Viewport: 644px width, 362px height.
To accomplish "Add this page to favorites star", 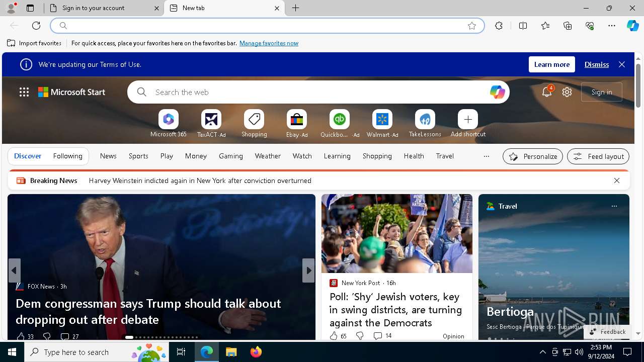I will click(472, 26).
